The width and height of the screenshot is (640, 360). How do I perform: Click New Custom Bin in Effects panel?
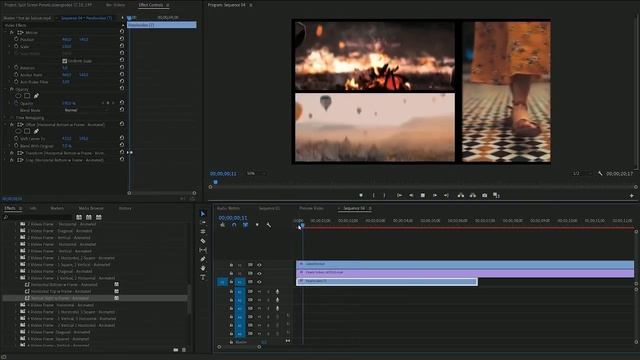176,350
